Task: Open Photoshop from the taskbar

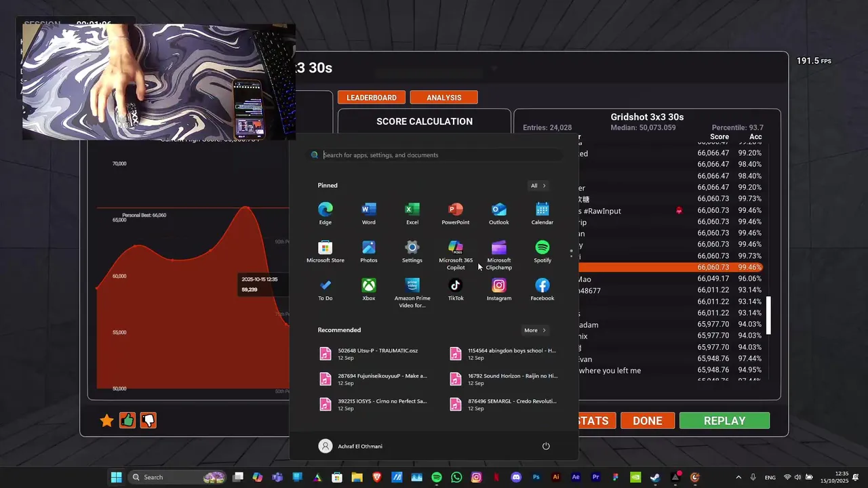Action: point(536,477)
